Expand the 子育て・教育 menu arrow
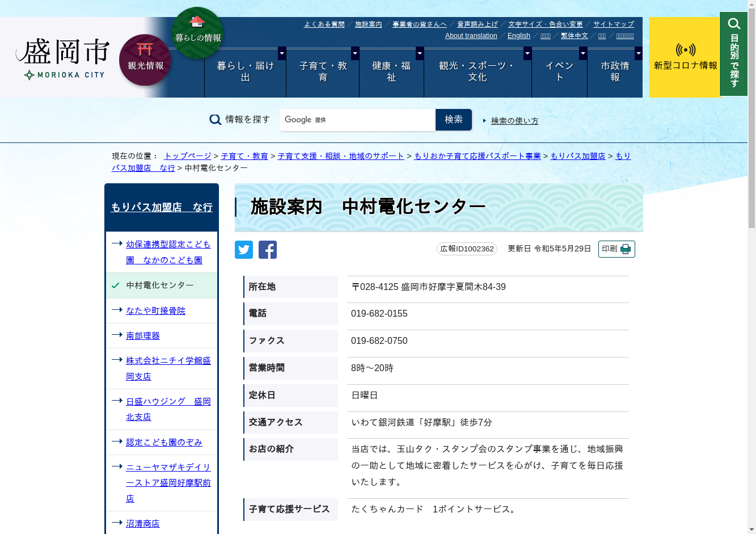The width and height of the screenshot is (756, 534). (x=355, y=53)
